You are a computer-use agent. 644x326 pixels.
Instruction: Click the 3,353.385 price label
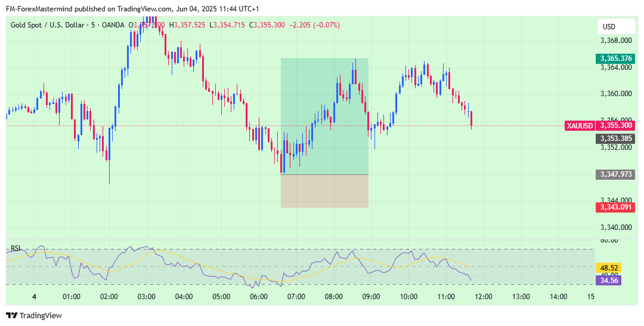coord(615,139)
